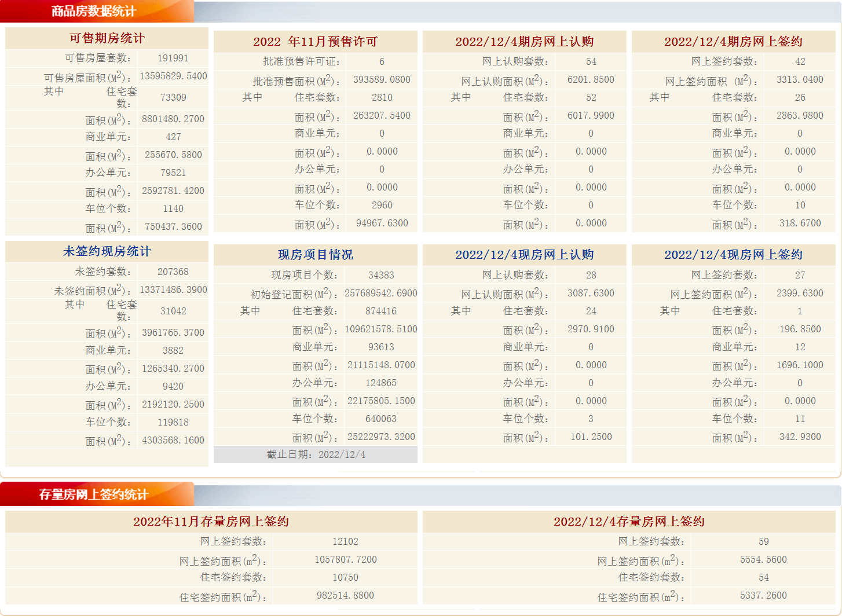Click the value 3313.0400
Screen dimensions: 842x616
[800, 79]
